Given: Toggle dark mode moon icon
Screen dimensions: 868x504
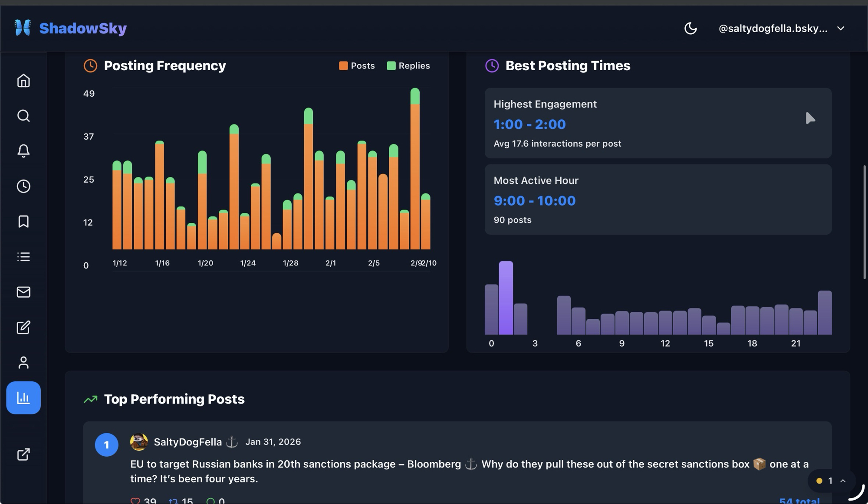Looking at the screenshot, I should 690,29.
